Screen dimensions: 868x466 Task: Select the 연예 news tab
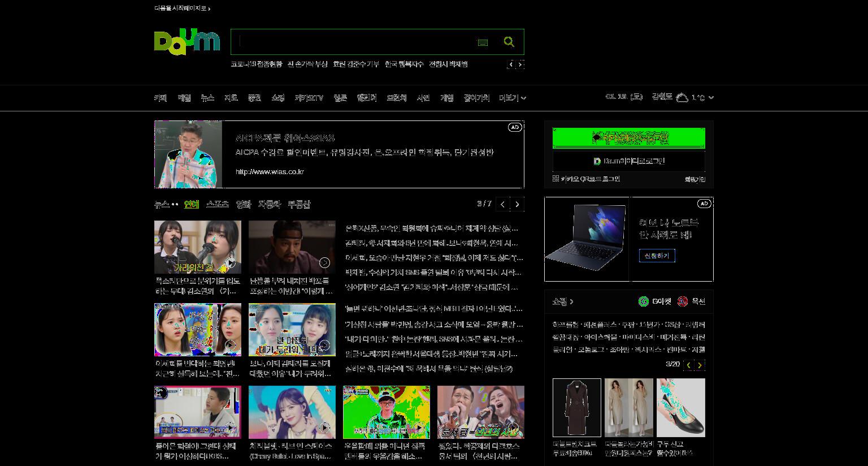[x=192, y=204]
